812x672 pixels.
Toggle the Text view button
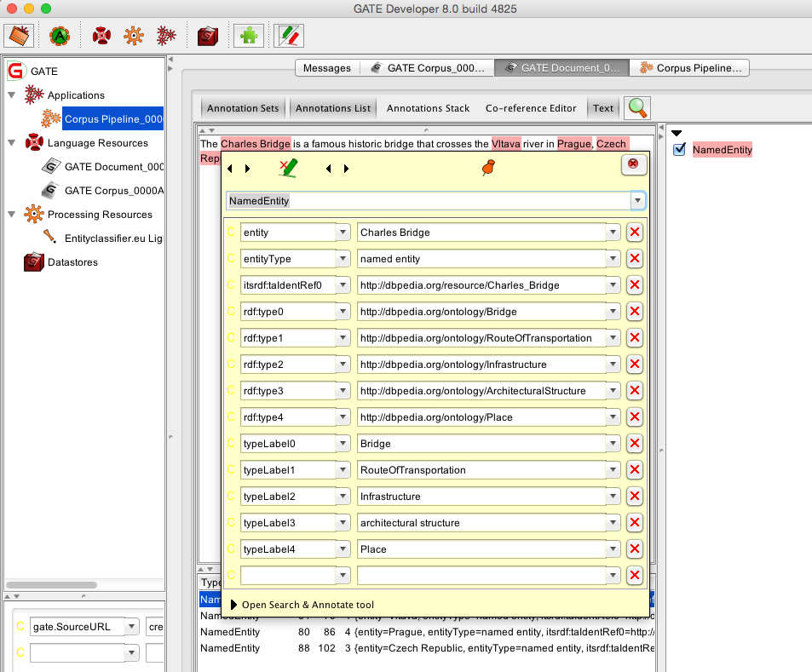point(602,108)
